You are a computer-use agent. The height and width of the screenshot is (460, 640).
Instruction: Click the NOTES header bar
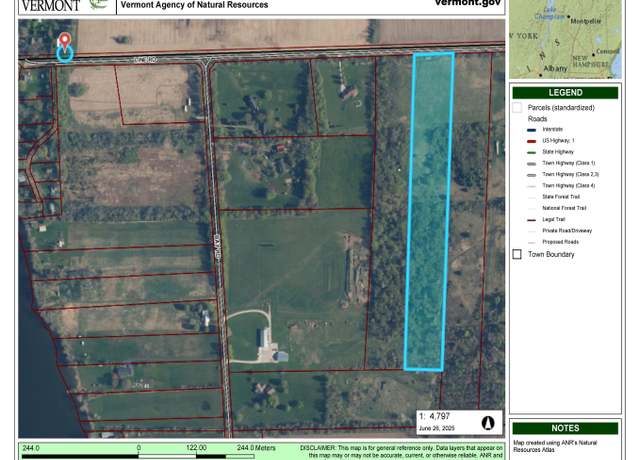pos(565,428)
